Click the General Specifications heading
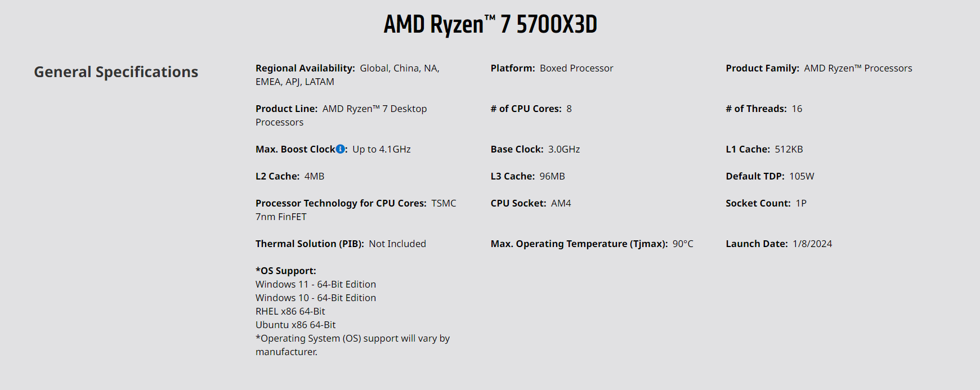The image size is (980, 390). point(116,72)
